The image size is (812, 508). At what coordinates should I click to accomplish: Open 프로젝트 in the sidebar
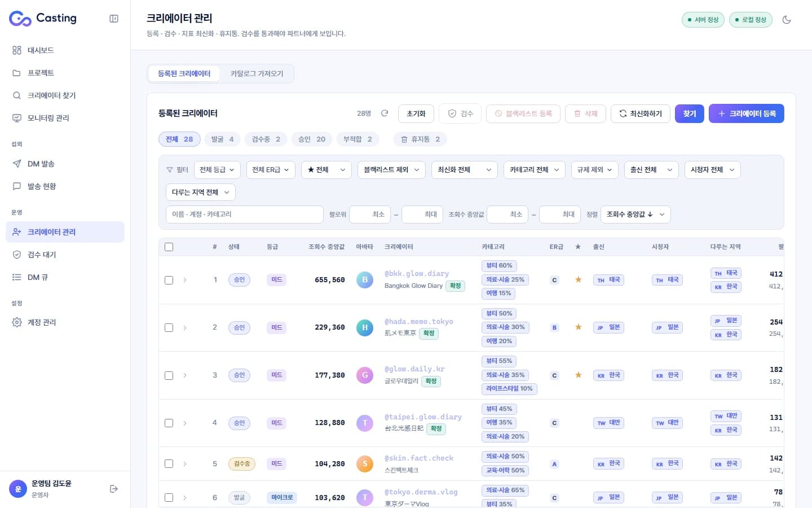65,73
